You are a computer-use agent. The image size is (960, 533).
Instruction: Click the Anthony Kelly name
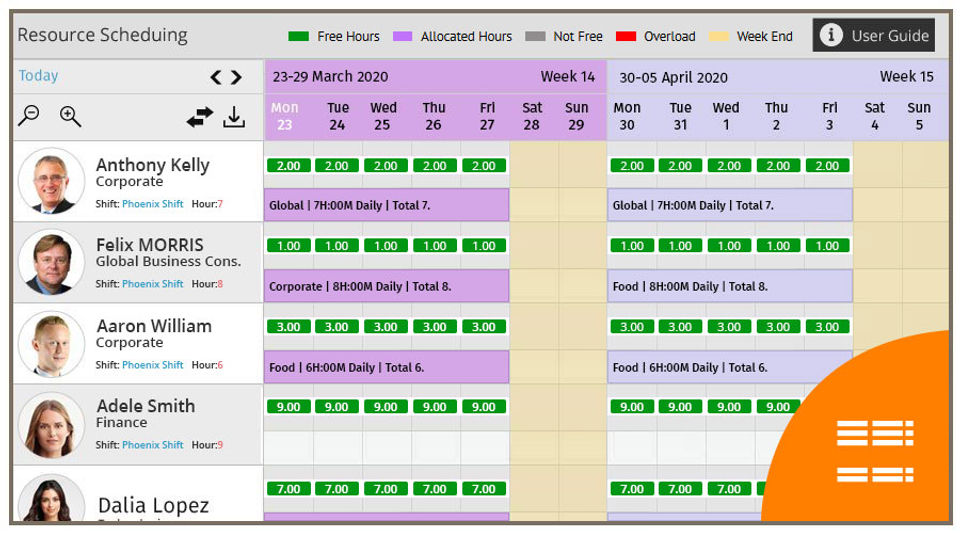[152, 165]
